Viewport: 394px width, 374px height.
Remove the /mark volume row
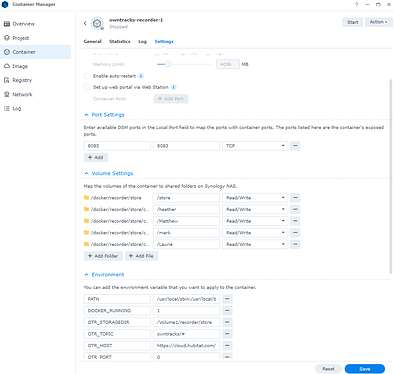(x=295, y=233)
